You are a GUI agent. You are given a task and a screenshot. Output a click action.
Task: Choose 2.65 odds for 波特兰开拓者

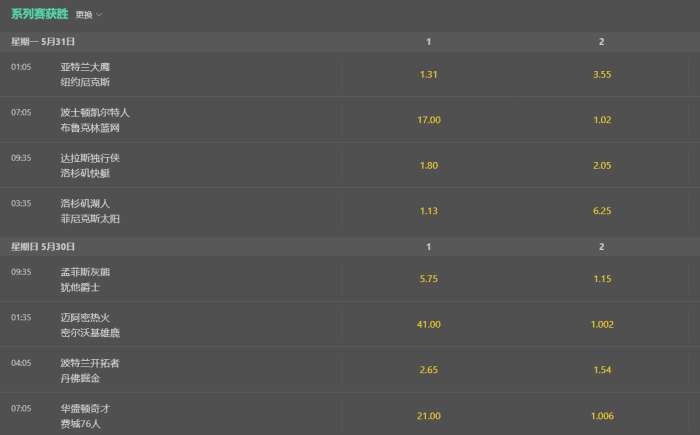[429, 370]
